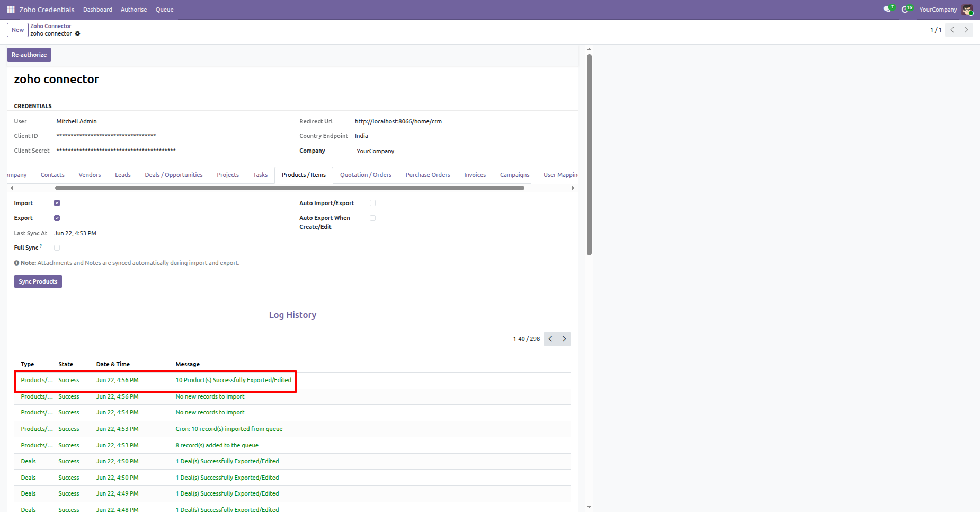Sort log history by State column
Viewport: 980px width, 512px height.
pyautogui.click(x=66, y=364)
